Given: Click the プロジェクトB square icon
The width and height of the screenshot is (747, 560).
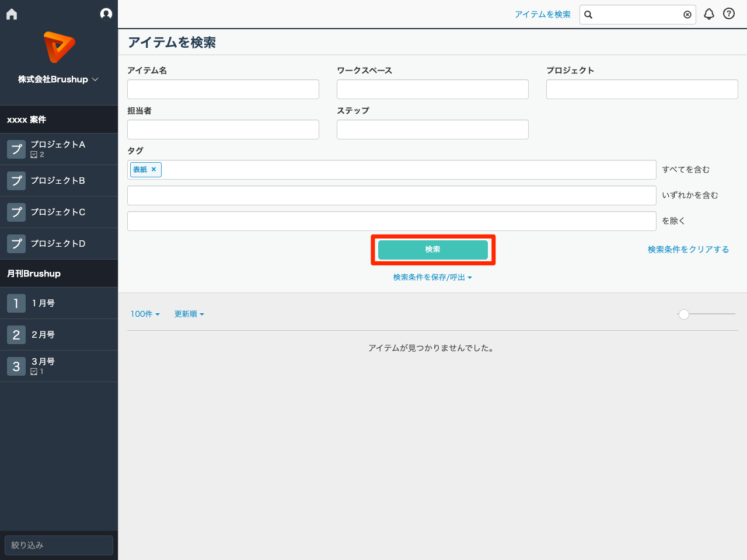Looking at the screenshot, I should point(16,181).
